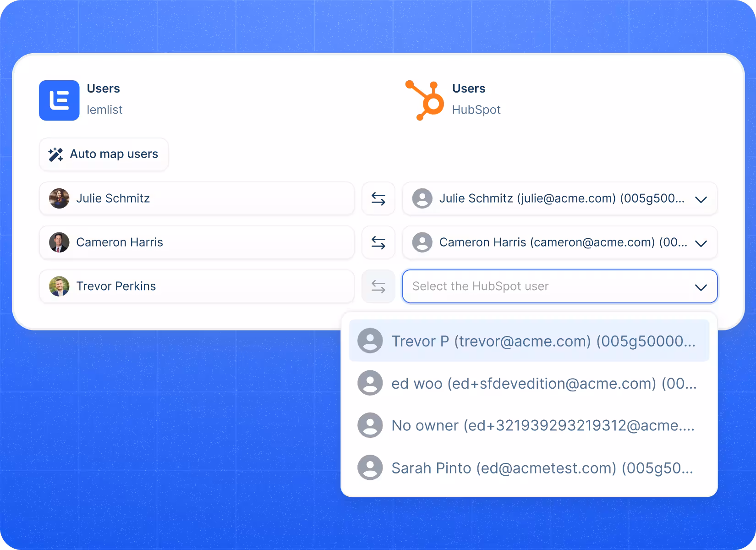This screenshot has width=756, height=550.
Task: Select the Julie Schmitz lemlist user field
Action: tap(197, 198)
